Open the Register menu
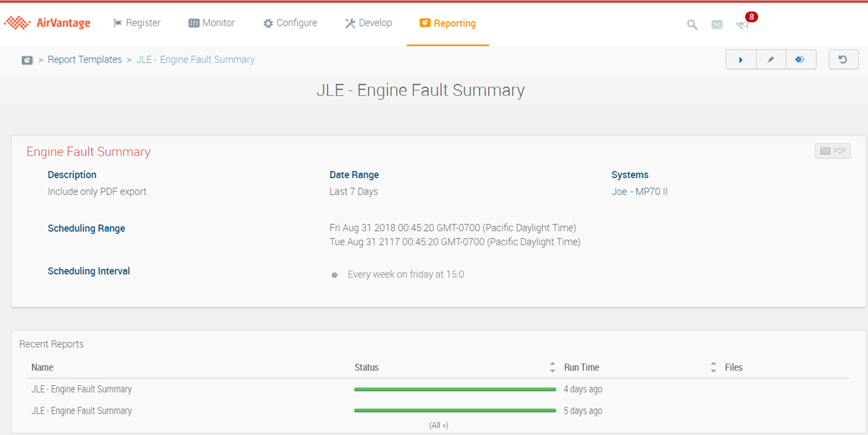The image size is (868, 435). [137, 23]
